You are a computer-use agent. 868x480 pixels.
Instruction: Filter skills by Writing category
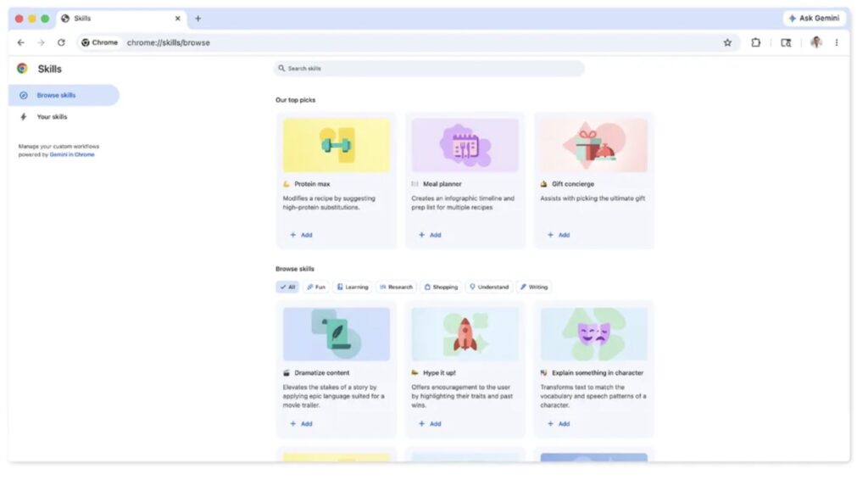[534, 287]
